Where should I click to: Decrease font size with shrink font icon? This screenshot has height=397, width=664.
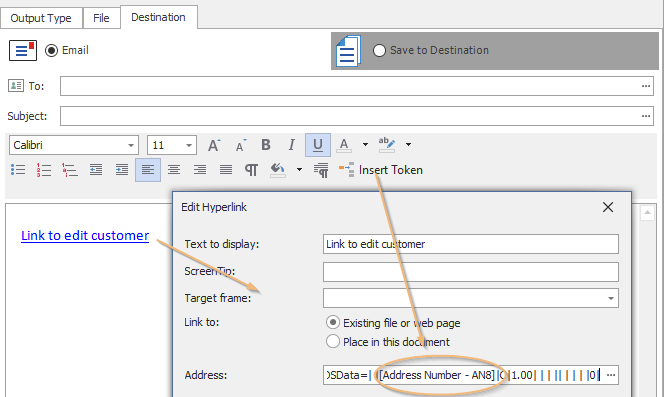click(241, 145)
